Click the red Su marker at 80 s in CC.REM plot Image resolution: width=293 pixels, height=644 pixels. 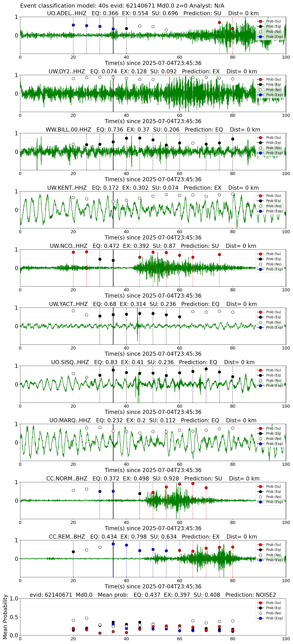(x=233, y=547)
